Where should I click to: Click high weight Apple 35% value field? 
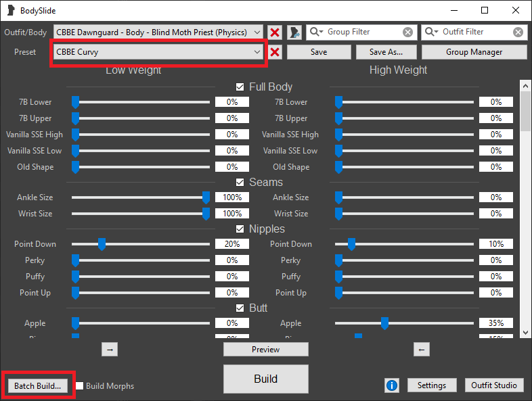[x=496, y=323]
